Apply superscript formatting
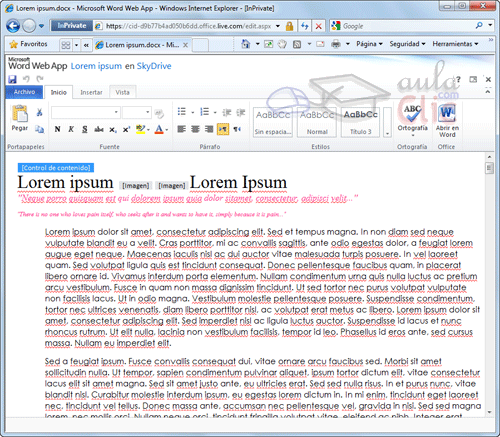Viewport: 500px width, 437px height. point(126,129)
